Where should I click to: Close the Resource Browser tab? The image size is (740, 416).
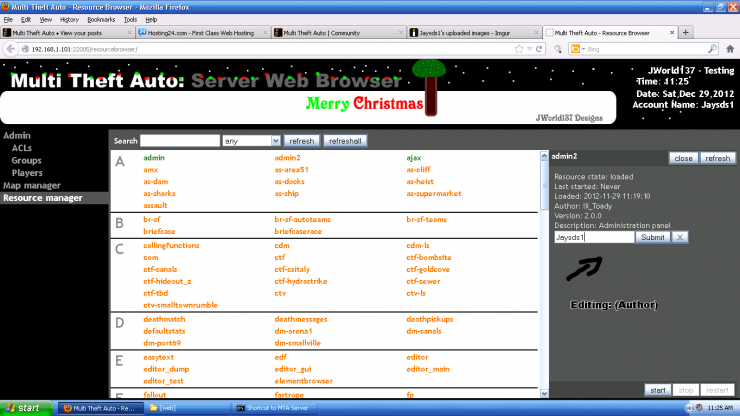pyautogui.click(x=672, y=33)
